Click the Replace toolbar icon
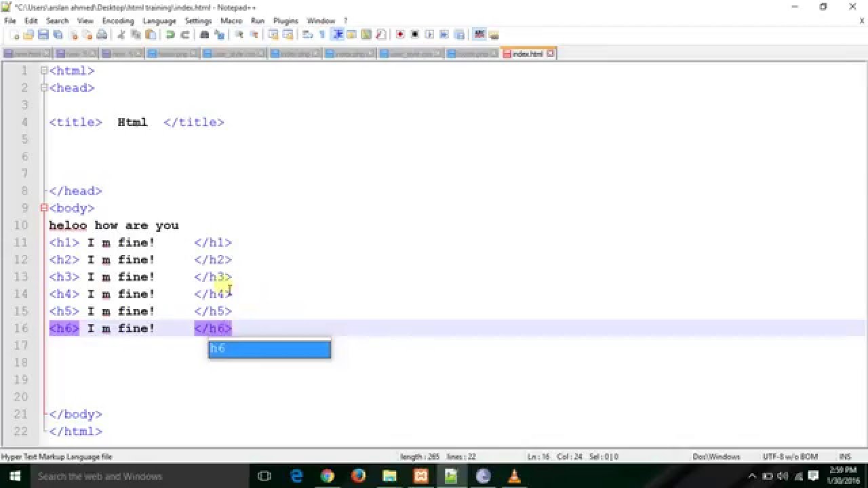The image size is (868, 488). click(219, 35)
